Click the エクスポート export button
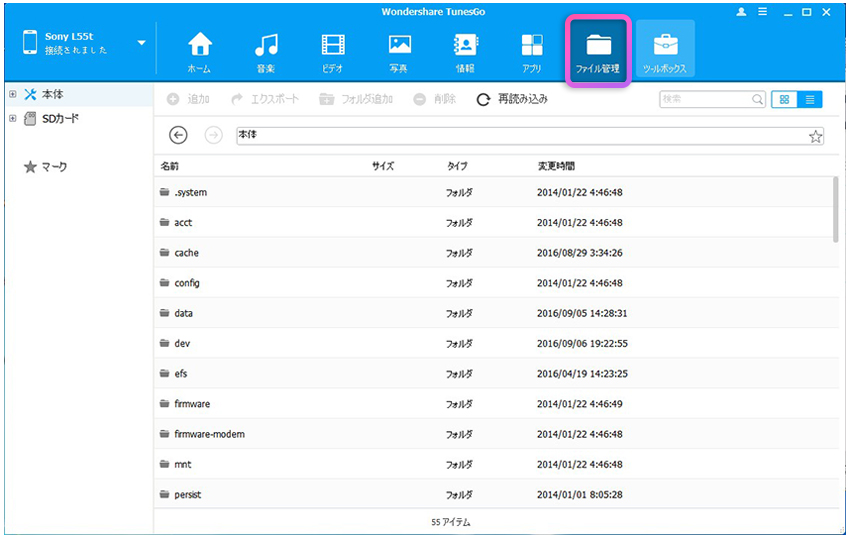This screenshot has height=537, width=850. click(265, 99)
